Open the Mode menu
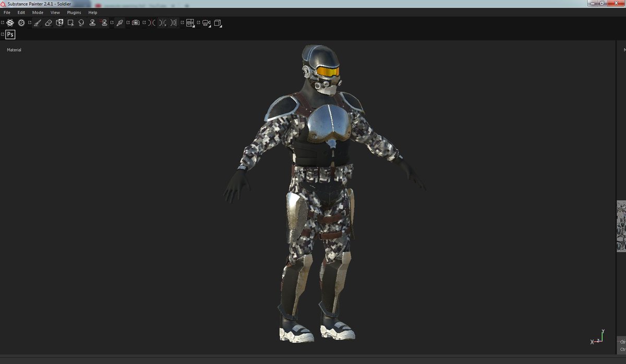This screenshot has width=626, height=364. tap(38, 12)
